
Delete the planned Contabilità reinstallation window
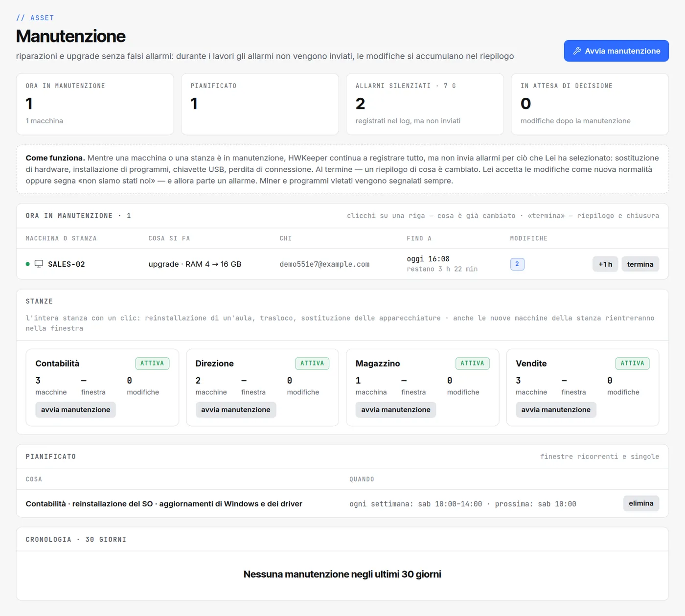641,503
